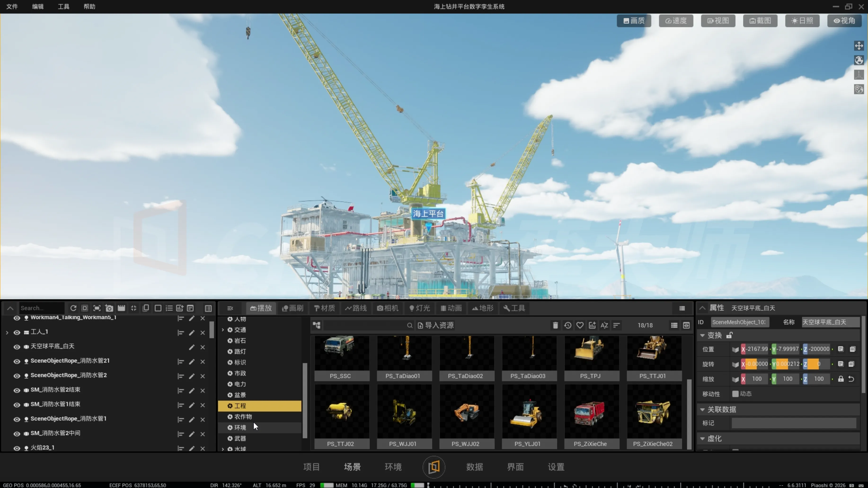Click the move gizmo icon at the viewport's right edge
868x488 pixels.
tap(859, 45)
